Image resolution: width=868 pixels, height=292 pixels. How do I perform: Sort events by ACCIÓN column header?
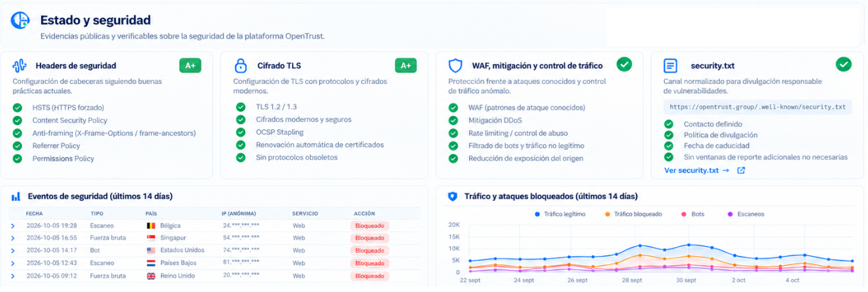tap(364, 214)
